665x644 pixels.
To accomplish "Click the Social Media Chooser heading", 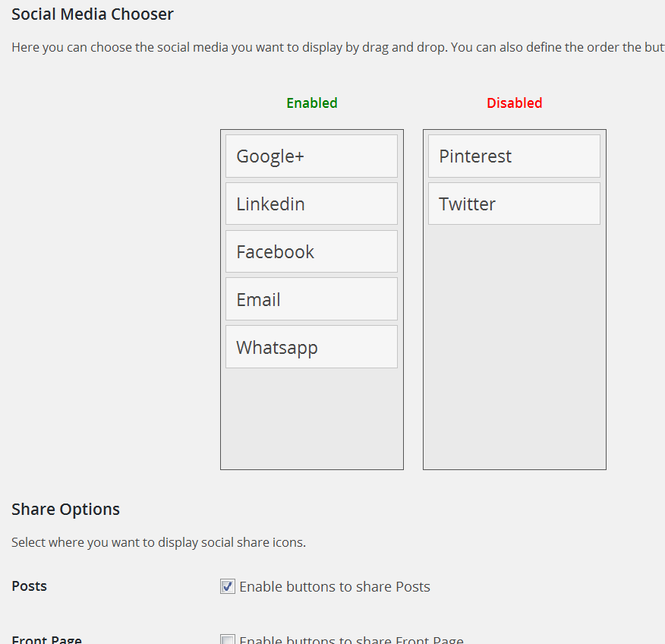I will coord(93,14).
